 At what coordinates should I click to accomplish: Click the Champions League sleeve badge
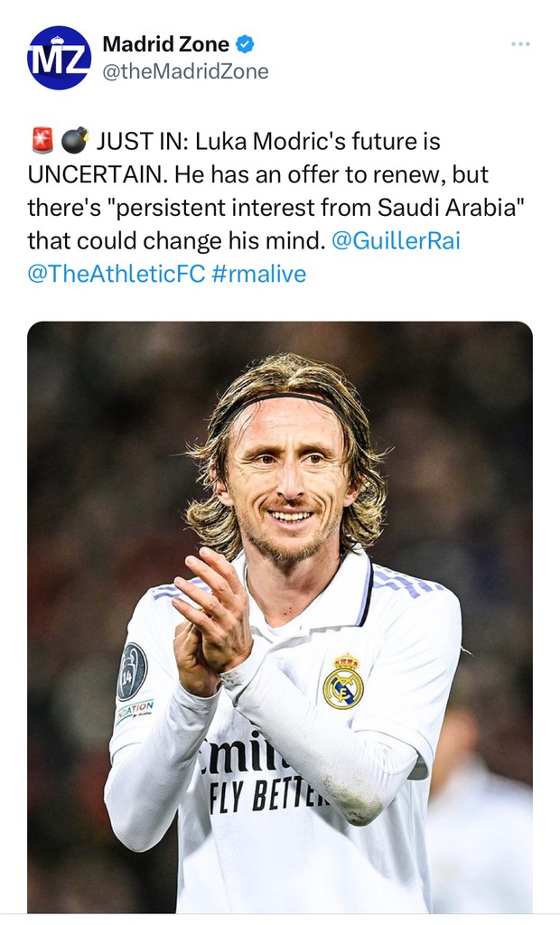(x=132, y=671)
